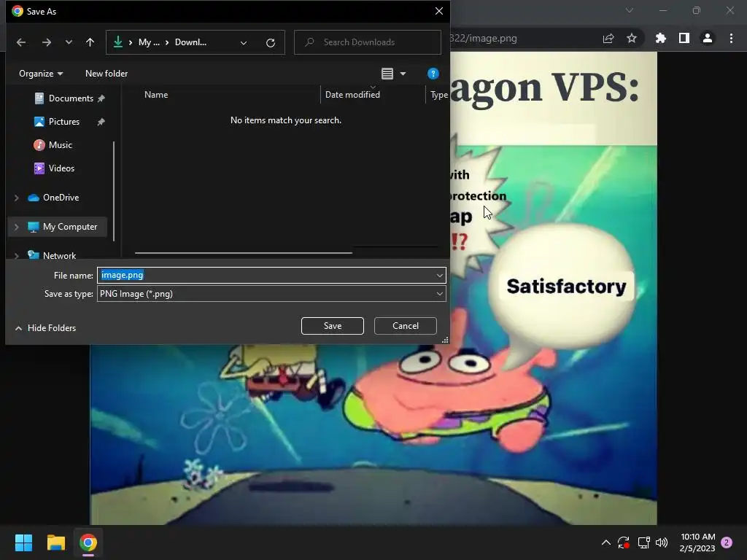Image resolution: width=747 pixels, height=560 pixels.
Task: Click the Downloads path breadcrumb
Action: coord(190,42)
